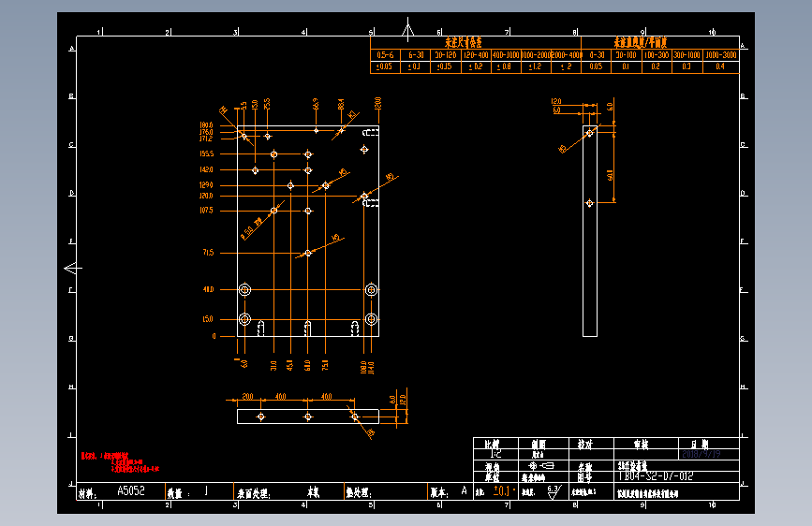Select the upper-left counterbored hole in plate

tap(245, 289)
